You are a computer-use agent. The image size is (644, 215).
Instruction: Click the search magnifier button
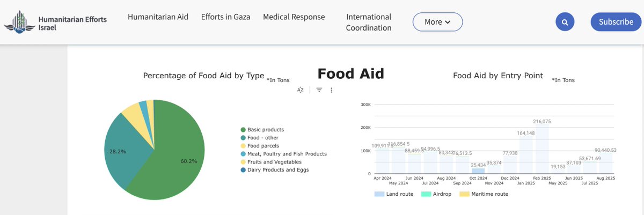pyautogui.click(x=565, y=22)
